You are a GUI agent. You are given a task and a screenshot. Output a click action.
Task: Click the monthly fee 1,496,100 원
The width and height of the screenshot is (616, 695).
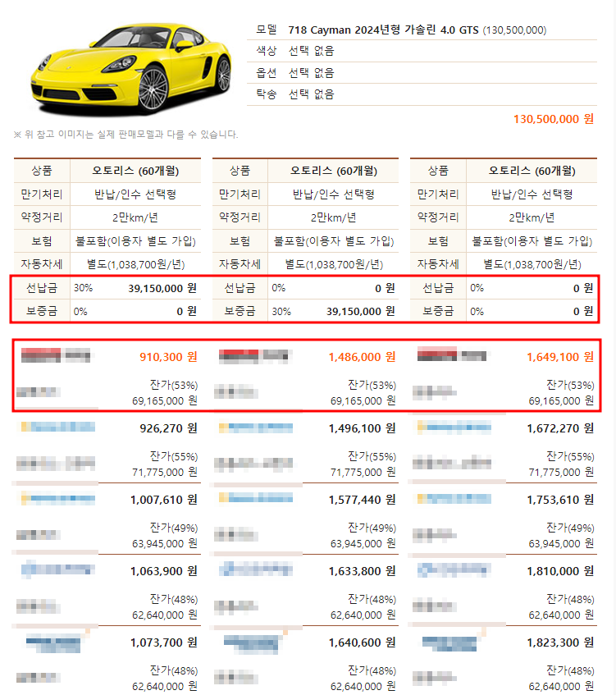tap(362, 428)
